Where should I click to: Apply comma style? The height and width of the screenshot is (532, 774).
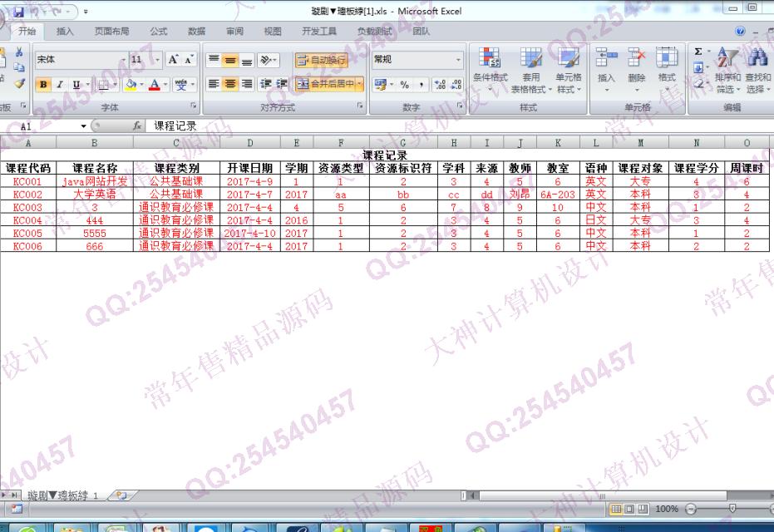pos(421,85)
